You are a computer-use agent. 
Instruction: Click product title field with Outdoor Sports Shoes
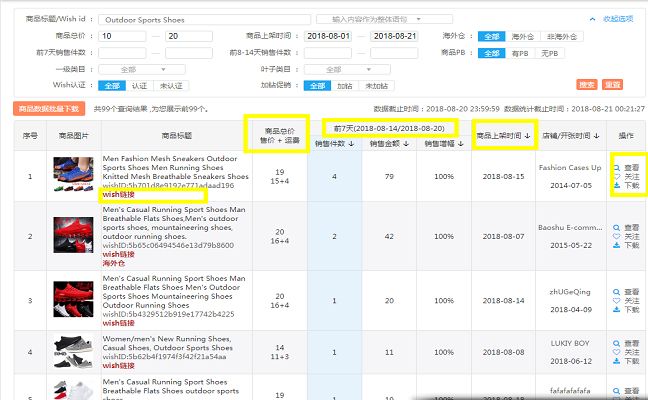point(205,19)
